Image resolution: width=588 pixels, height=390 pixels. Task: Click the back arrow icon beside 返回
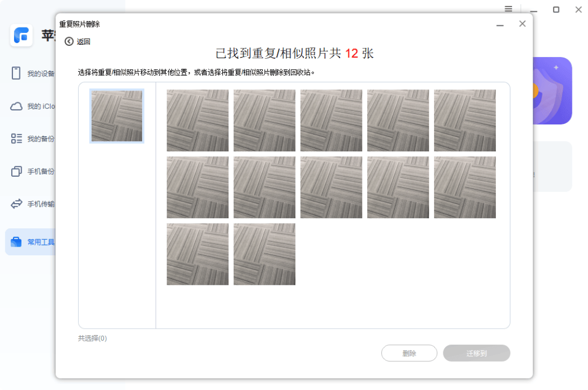69,41
